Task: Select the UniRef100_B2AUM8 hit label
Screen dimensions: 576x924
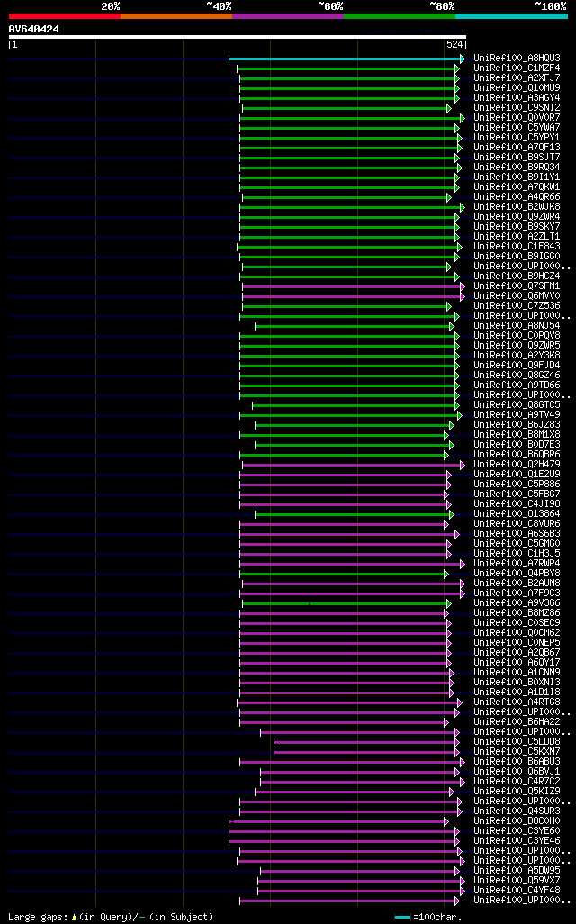Action: [x=517, y=584]
